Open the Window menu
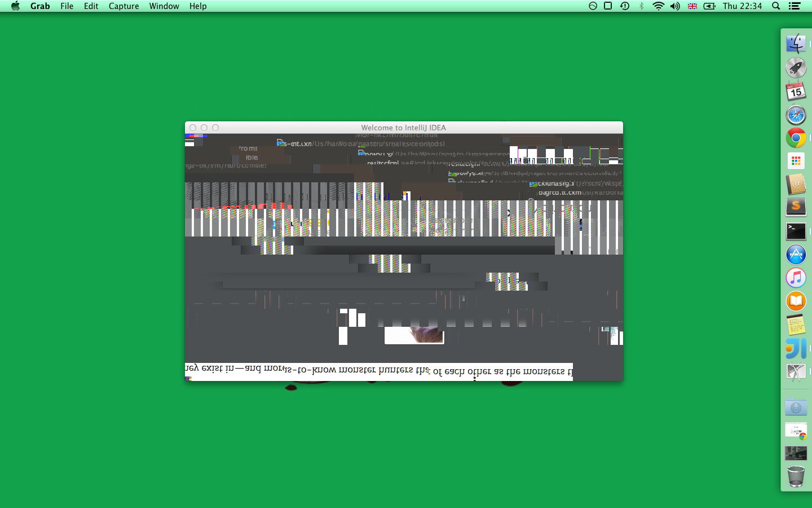The image size is (812, 508). click(164, 6)
